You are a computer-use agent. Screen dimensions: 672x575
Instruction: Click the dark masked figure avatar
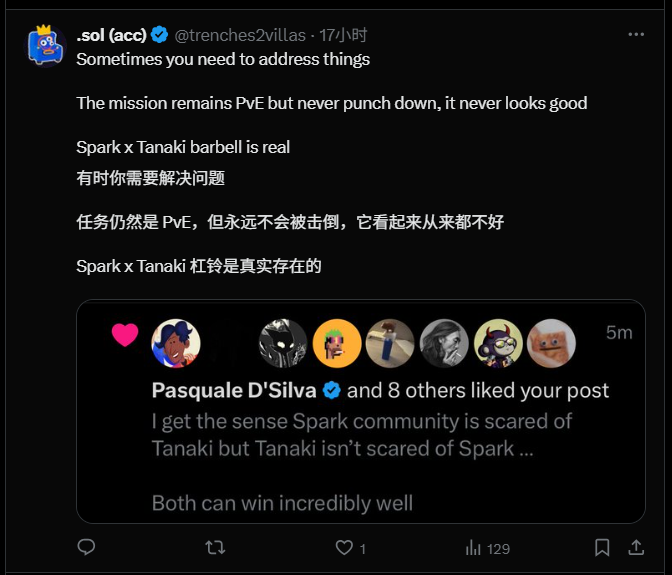[x=283, y=343]
